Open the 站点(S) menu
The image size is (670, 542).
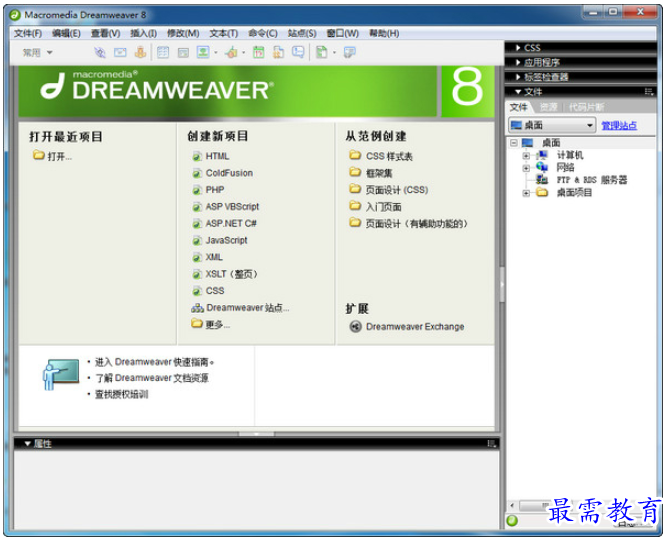coord(302,33)
